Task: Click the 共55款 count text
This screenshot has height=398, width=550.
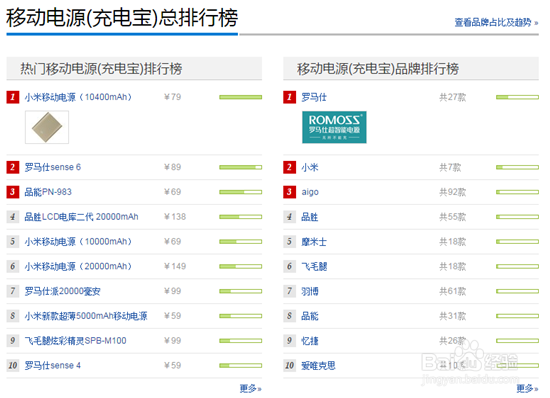Action: (x=453, y=217)
